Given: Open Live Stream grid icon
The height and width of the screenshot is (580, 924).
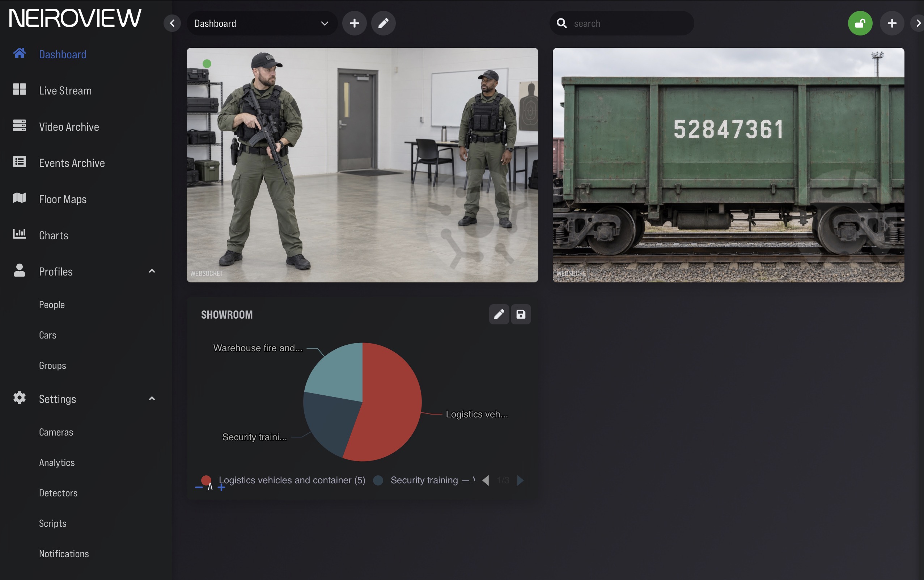Looking at the screenshot, I should point(20,89).
